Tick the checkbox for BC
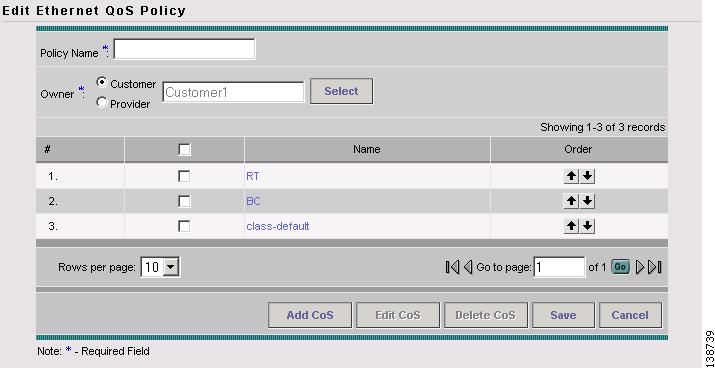 pyautogui.click(x=184, y=201)
